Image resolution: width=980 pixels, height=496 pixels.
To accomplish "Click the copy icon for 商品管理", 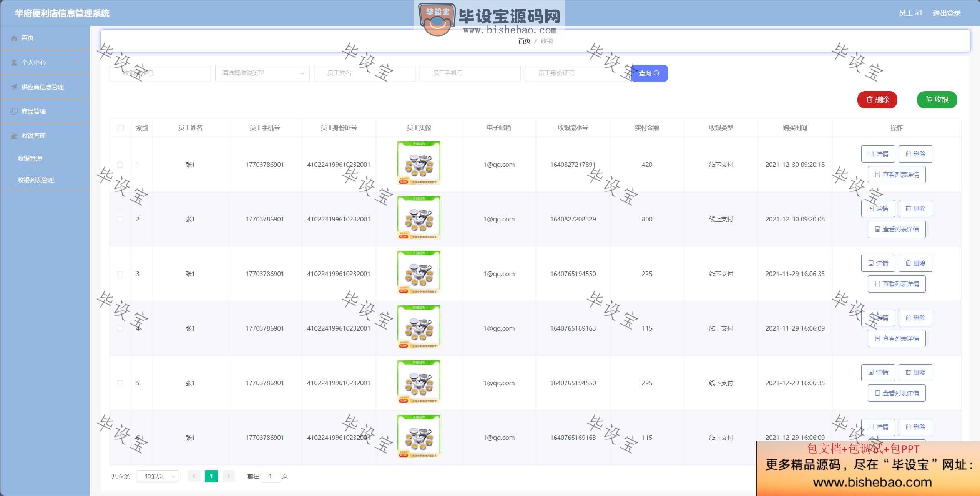I will 14,111.
